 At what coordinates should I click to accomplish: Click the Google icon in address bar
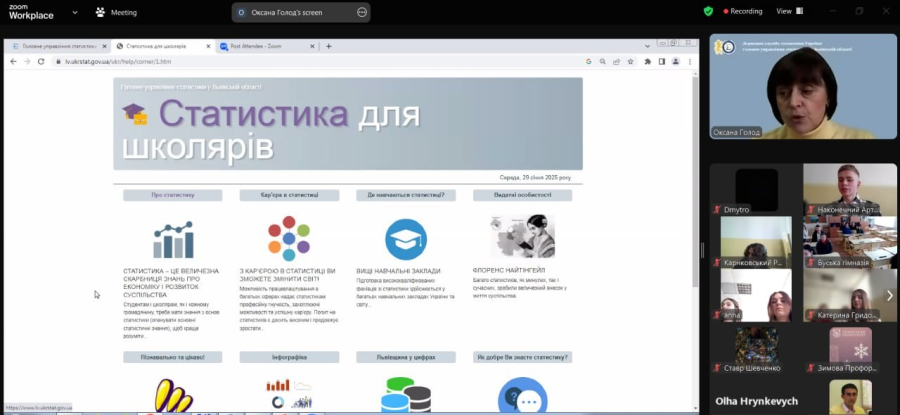(588, 61)
